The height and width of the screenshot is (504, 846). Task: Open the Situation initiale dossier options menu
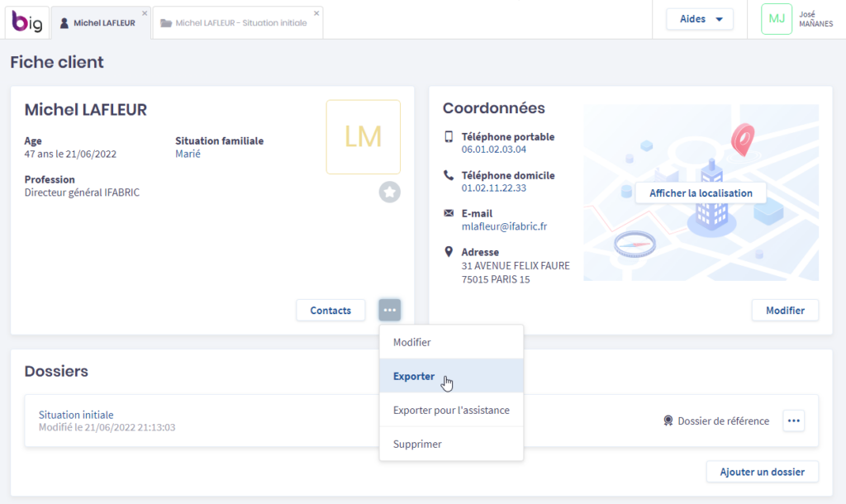click(793, 421)
